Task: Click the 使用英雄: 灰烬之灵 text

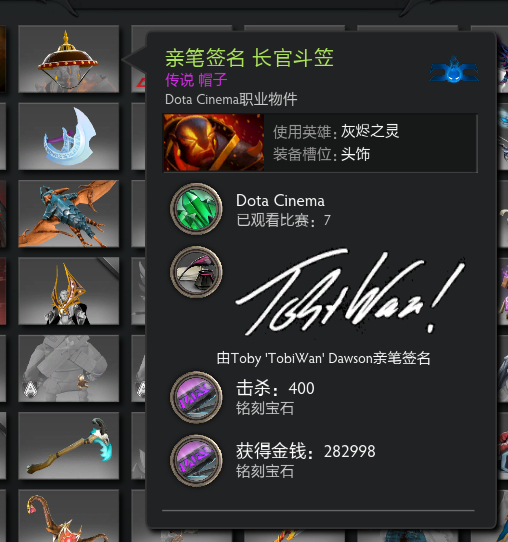Action: point(336,131)
